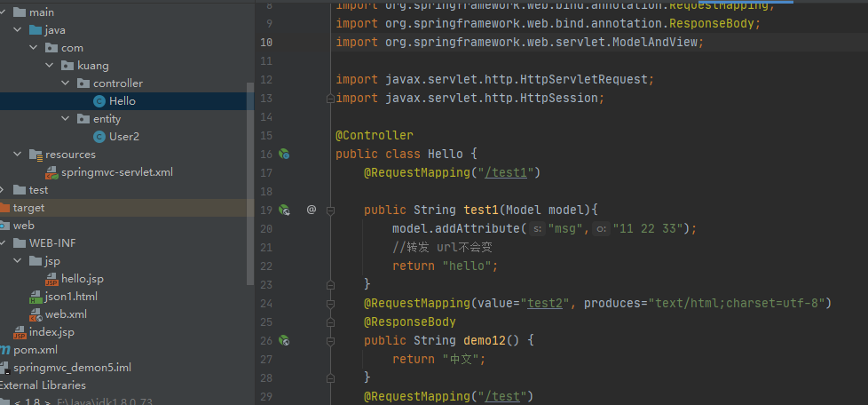This screenshot has height=405, width=868.
Task: Click the User2 class icon in tree
Action: [x=99, y=136]
